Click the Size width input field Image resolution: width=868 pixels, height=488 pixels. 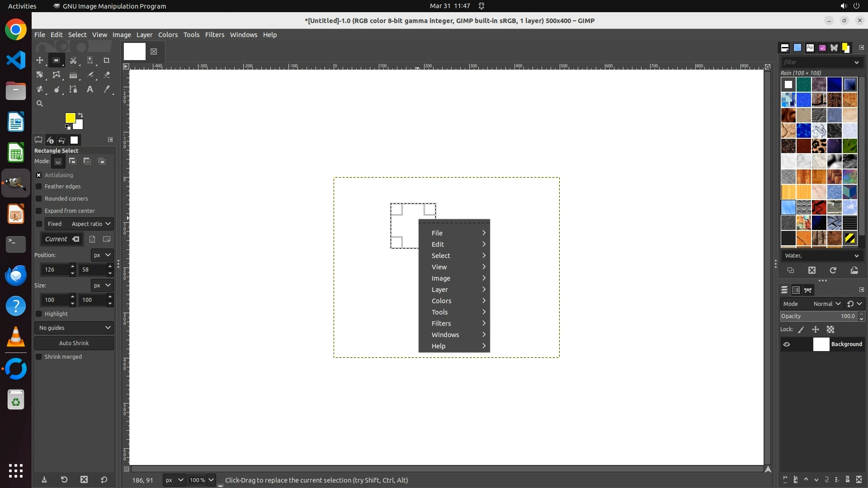54,300
